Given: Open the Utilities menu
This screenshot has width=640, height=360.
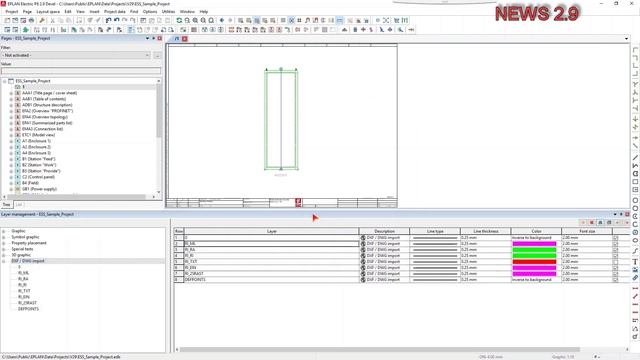Looking at the screenshot, I should 168,11.
